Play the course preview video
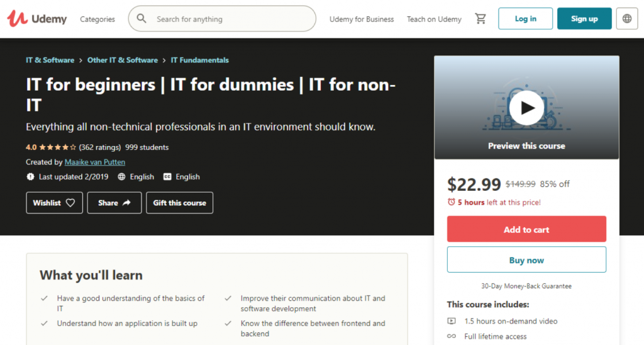 (x=526, y=108)
